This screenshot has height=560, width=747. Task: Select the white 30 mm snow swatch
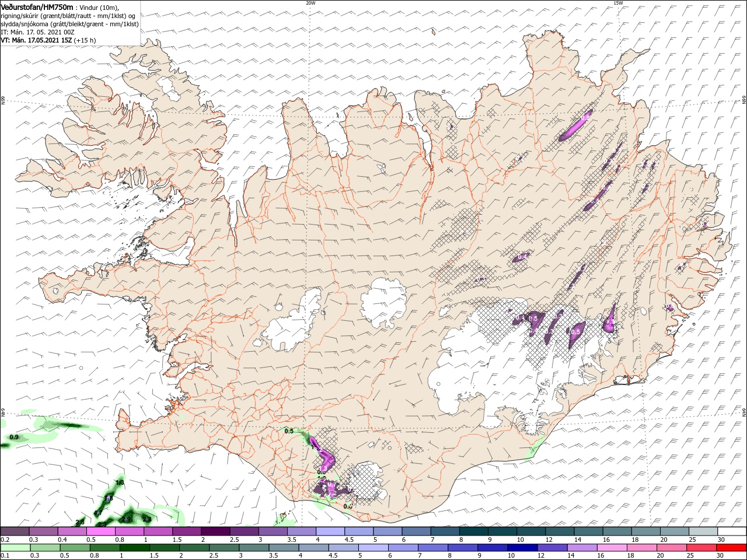[732, 531]
